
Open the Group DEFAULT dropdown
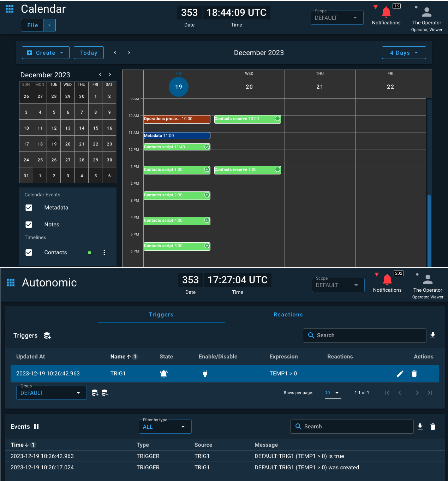point(51,392)
